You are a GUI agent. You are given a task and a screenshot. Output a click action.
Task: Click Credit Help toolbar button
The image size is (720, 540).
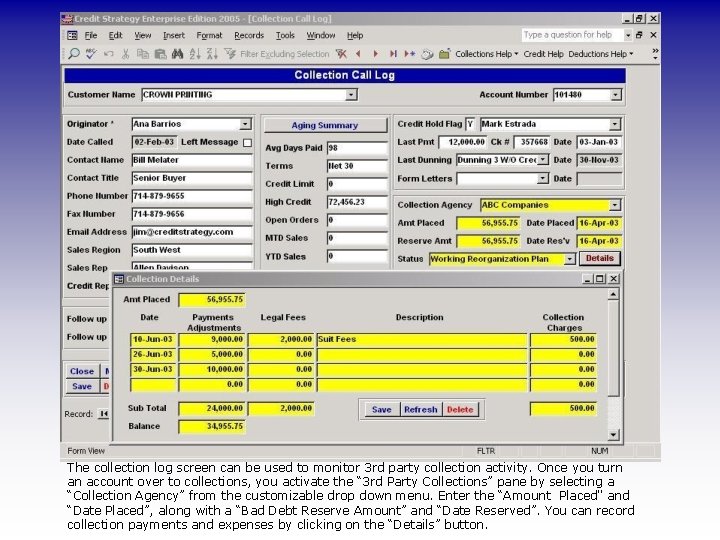(543, 54)
